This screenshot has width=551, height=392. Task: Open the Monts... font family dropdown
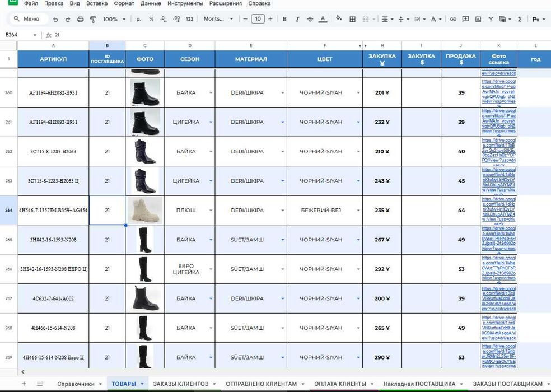[218, 19]
